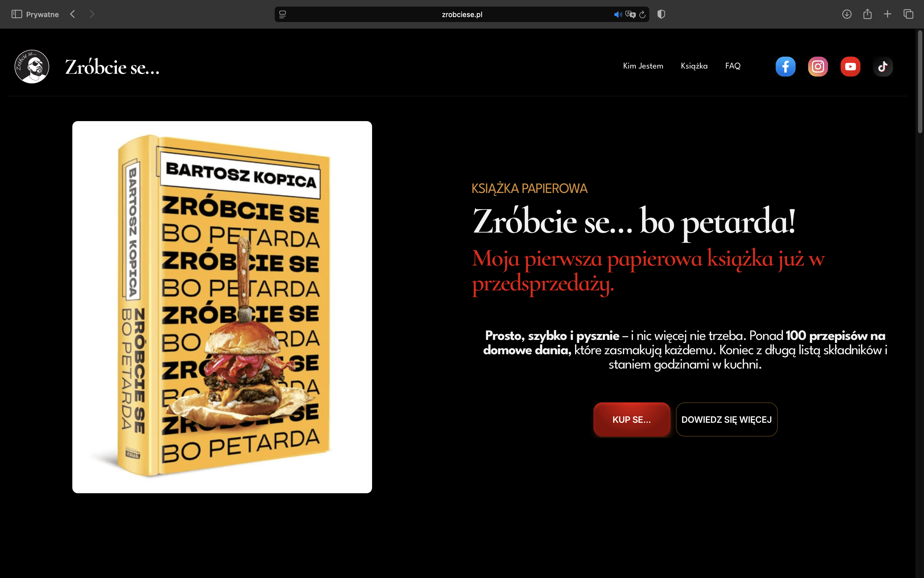Click the book cover image
This screenshot has width=924, height=578.
point(222,307)
